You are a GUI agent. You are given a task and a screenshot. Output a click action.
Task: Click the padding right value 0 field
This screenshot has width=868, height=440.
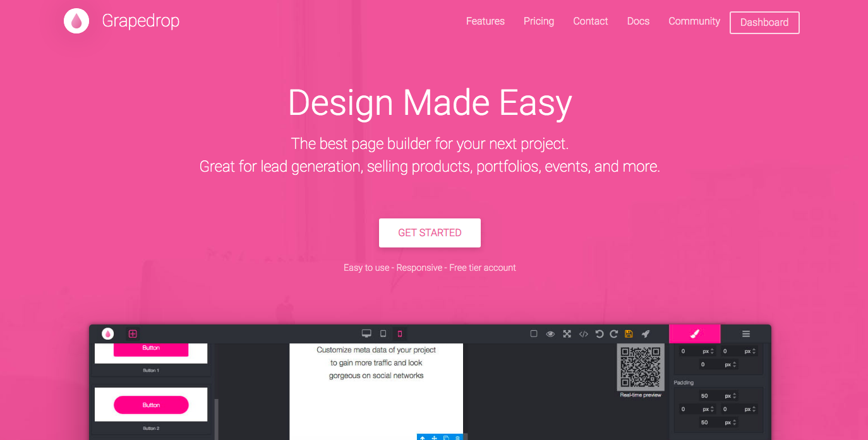click(x=725, y=409)
